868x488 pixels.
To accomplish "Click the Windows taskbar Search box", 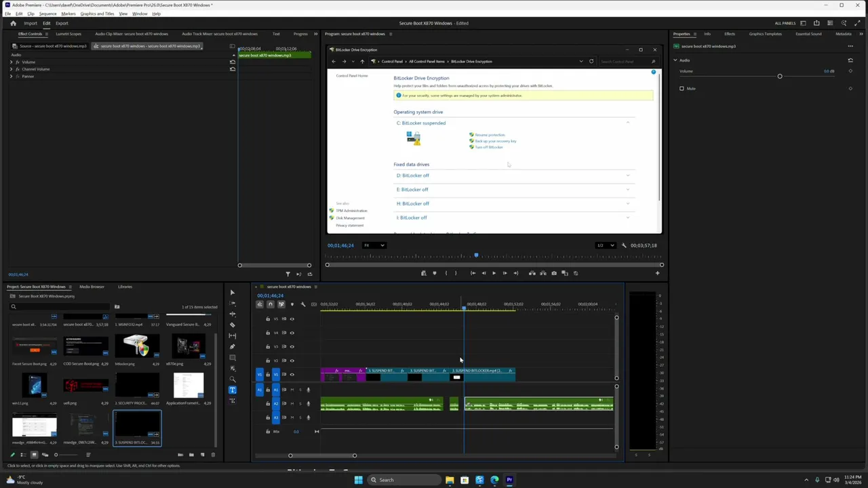I will pyautogui.click(x=403, y=480).
